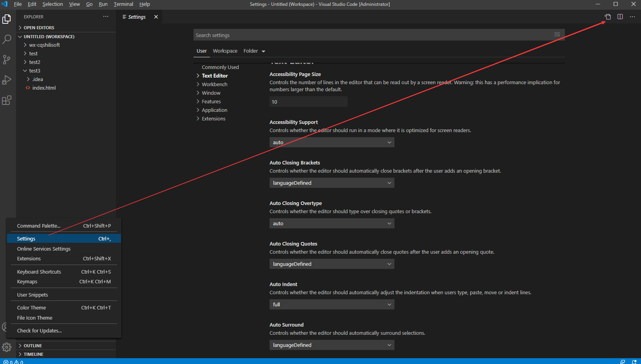Open Accessibility Support dropdown
The height and width of the screenshot is (364, 641).
[332, 142]
